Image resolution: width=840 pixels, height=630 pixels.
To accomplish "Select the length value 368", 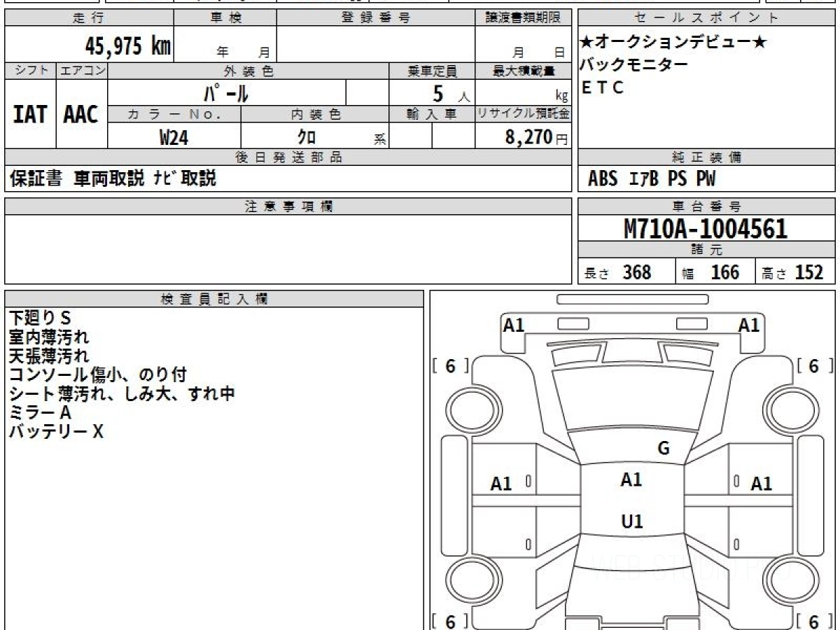I will click(x=637, y=272).
